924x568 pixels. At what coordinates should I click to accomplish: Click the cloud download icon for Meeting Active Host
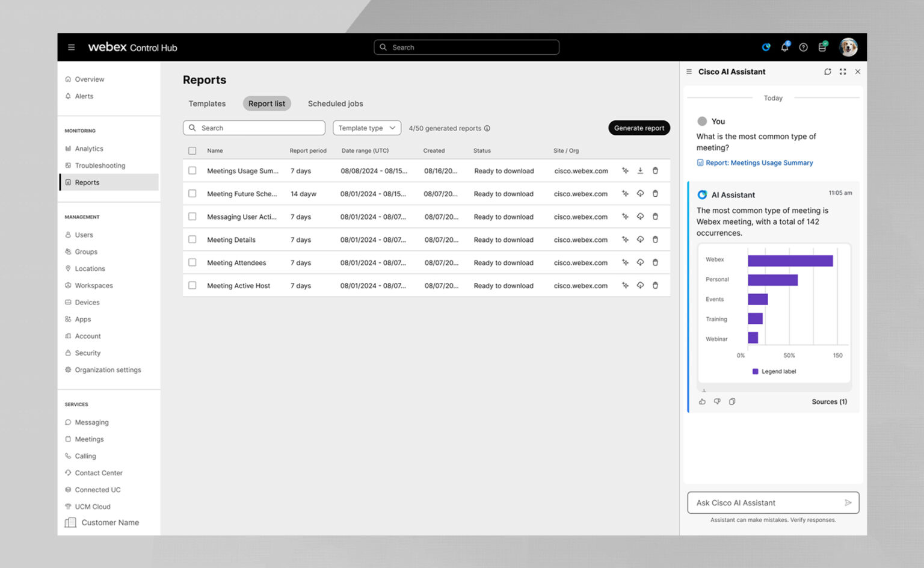[640, 285]
